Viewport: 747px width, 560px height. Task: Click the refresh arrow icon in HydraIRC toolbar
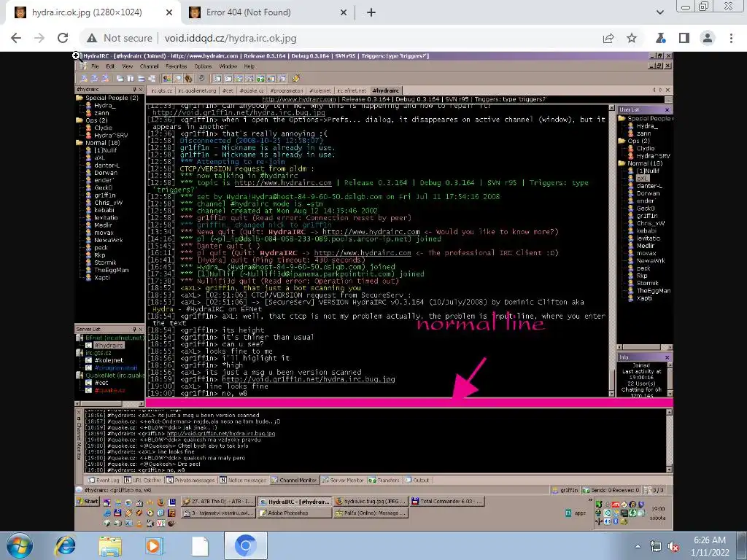[201, 79]
